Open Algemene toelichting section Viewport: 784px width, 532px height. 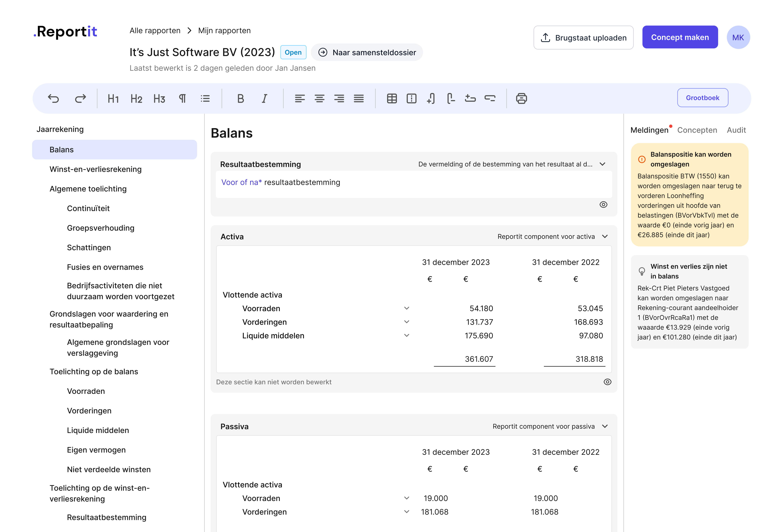pos(88,189)
